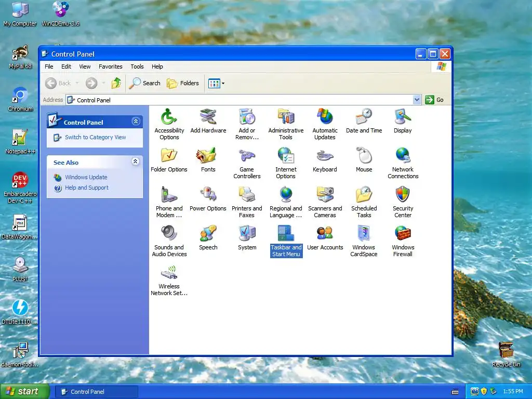Open Accessibility Options applet

click(x=169, y=124)
